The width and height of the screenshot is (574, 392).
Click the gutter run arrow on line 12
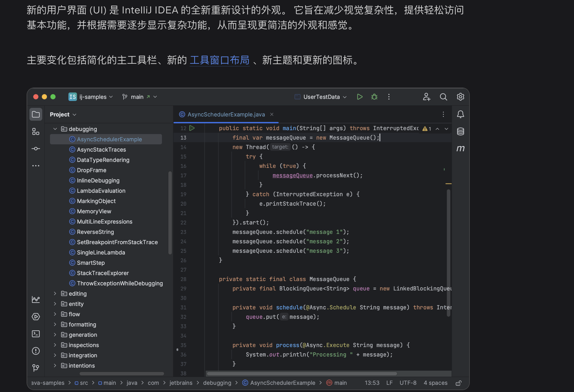pyautogui.click(x=192, y=128)
